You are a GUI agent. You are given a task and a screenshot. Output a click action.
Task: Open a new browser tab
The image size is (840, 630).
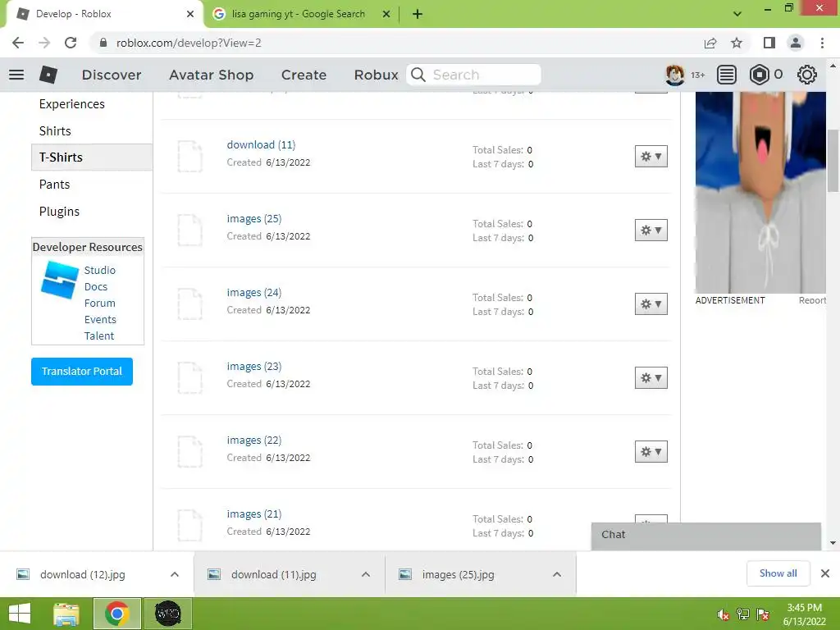pos(418,14)
